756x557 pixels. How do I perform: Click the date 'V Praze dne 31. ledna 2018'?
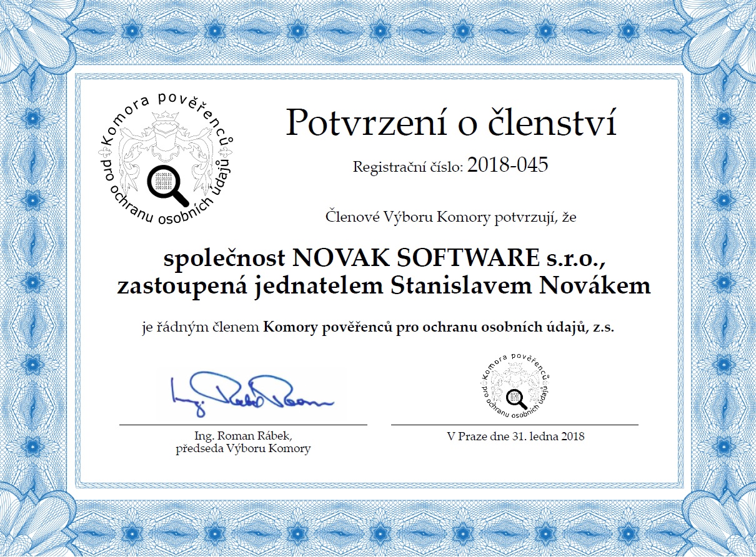point(515,436)
